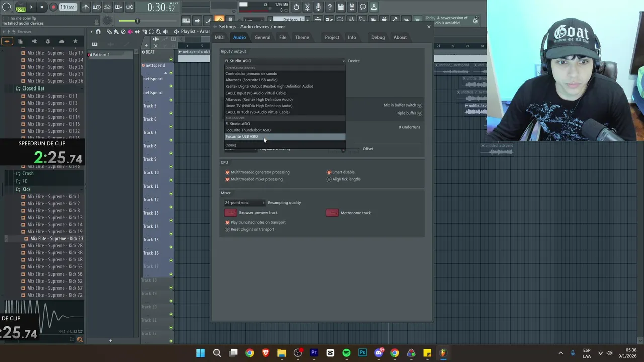Open the browser cloud library icon

[x=61, y=41]
